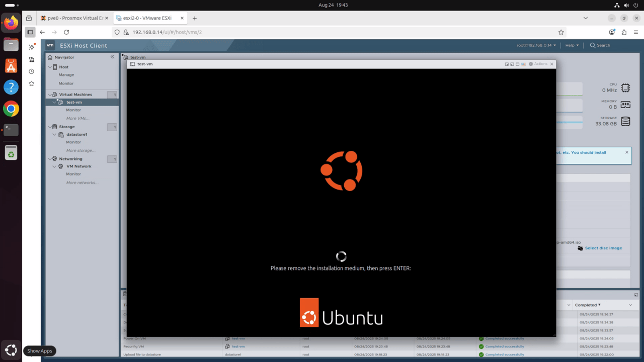Minimize the Recent tasks panel icon

(636, 295)
